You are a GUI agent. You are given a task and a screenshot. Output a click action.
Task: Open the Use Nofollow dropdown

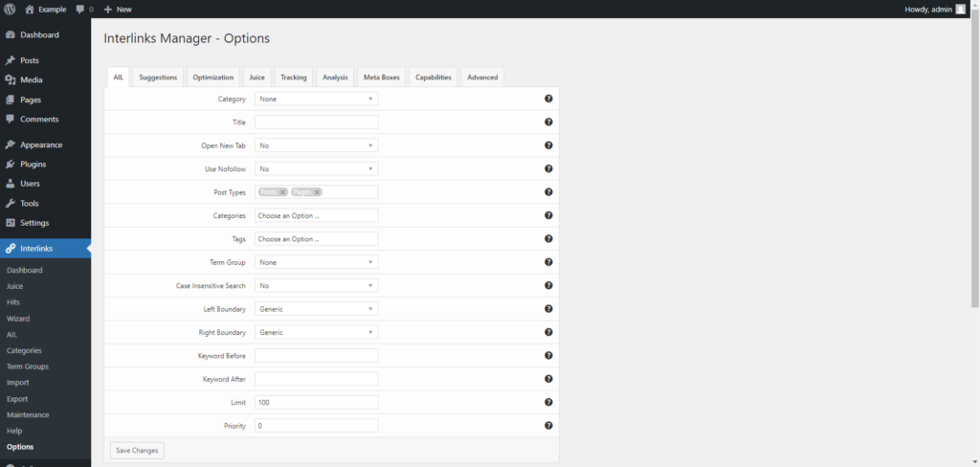point(316,168)
